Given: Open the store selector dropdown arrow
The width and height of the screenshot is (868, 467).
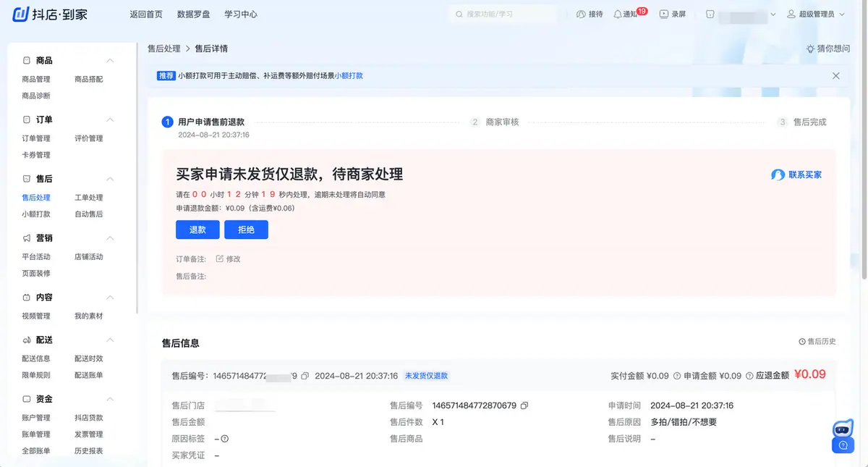Looking at the screenshot, I should (x=773, y=14).
